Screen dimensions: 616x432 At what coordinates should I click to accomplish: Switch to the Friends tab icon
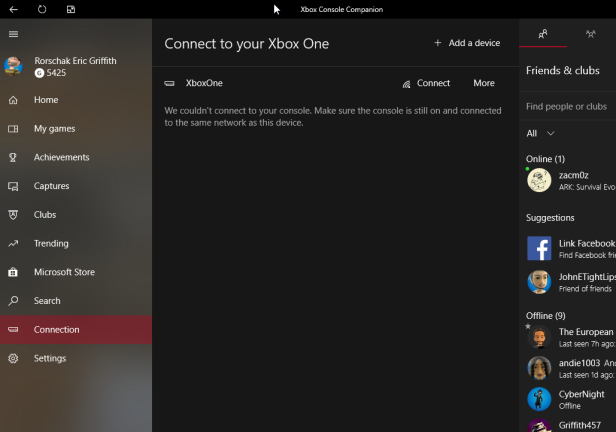click(543, 34)
